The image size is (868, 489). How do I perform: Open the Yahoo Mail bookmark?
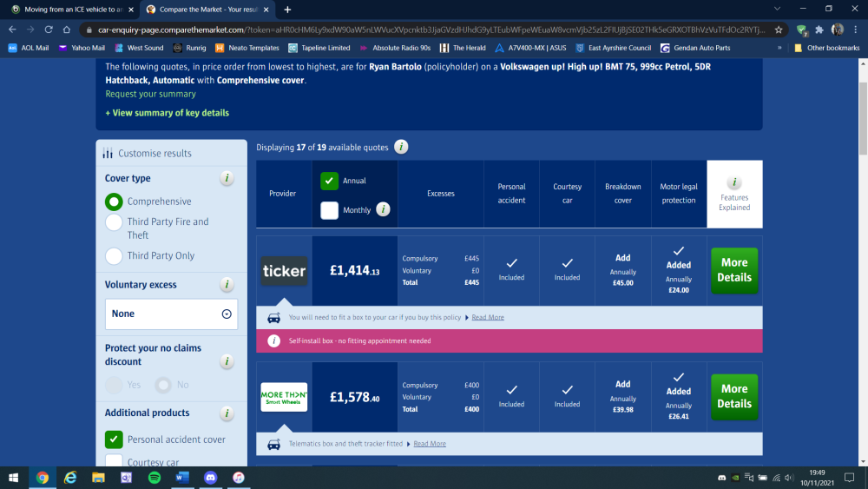click(x=82, y=48)
